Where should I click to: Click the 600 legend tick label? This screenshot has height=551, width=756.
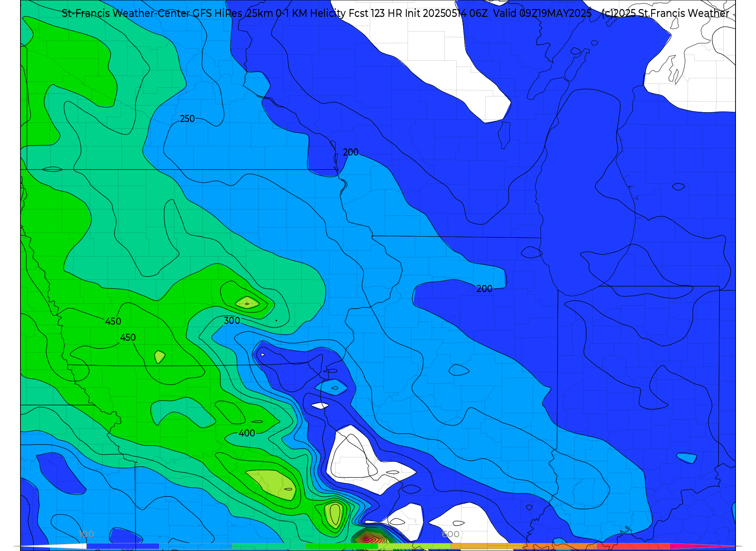pos(450,534)
